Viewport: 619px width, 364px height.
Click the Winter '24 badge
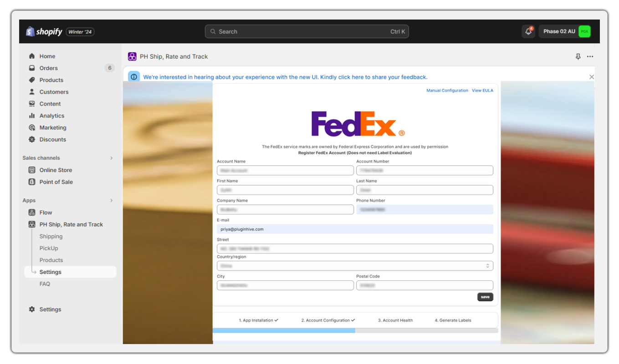point(80,32)
